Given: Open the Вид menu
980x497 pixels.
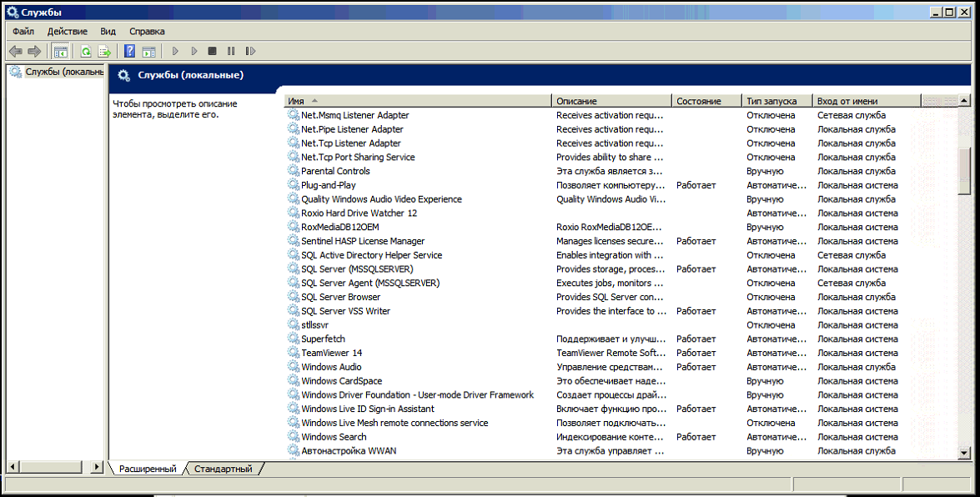Looking at the screenshot, I should pos(108,31).
